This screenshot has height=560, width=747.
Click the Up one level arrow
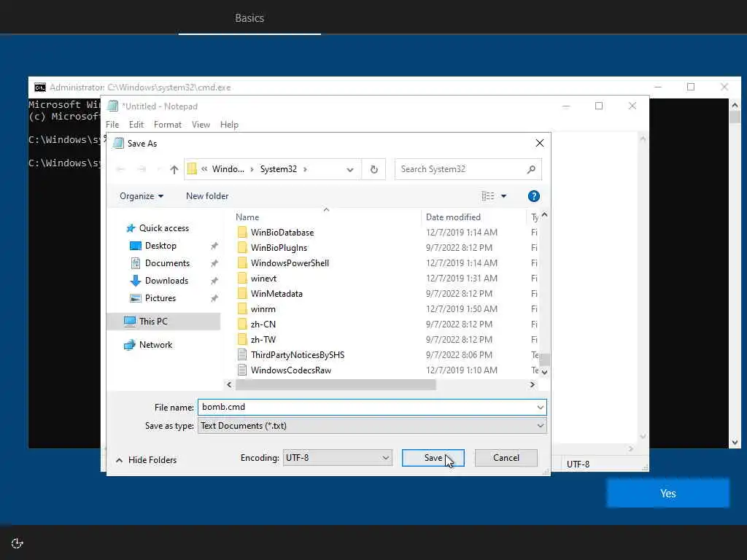[174, 169]
